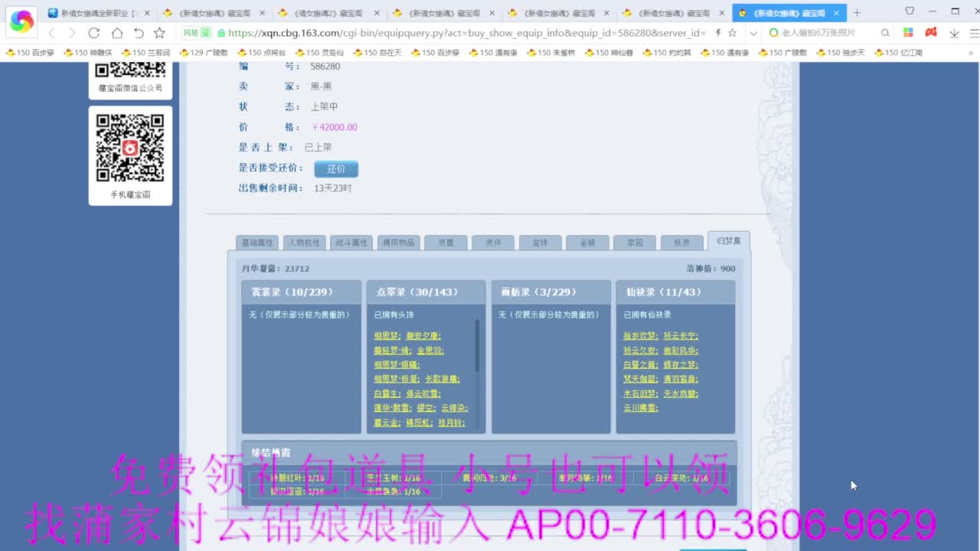Screen dimensions: 980x551
Task: Open the browser hamburger menu icon
Action: (x=975, y=34)
